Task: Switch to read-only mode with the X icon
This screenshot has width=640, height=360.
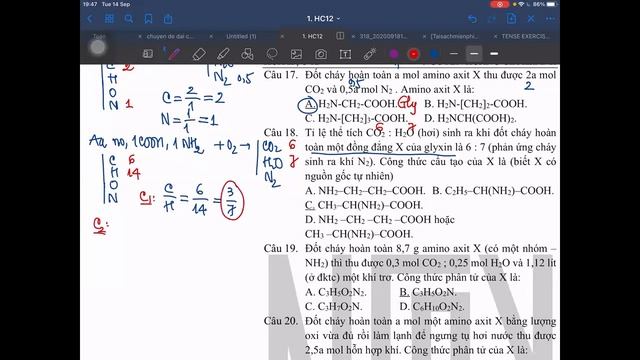Action: (531, 19)
